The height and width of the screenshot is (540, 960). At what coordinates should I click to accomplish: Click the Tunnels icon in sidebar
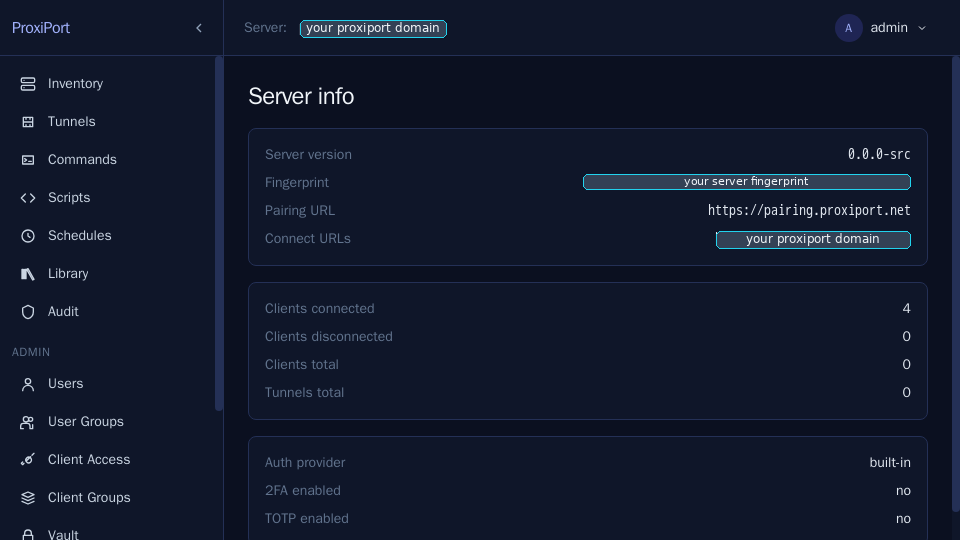28,122
